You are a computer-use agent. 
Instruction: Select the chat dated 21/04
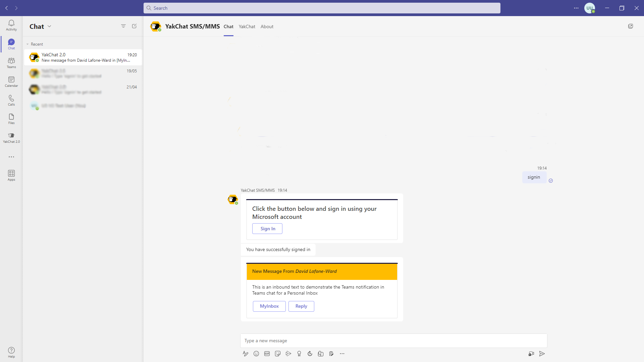[83, 89]
